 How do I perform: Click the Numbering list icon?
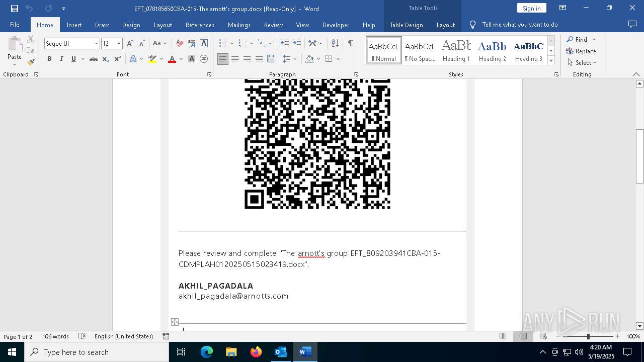(243, 44)
